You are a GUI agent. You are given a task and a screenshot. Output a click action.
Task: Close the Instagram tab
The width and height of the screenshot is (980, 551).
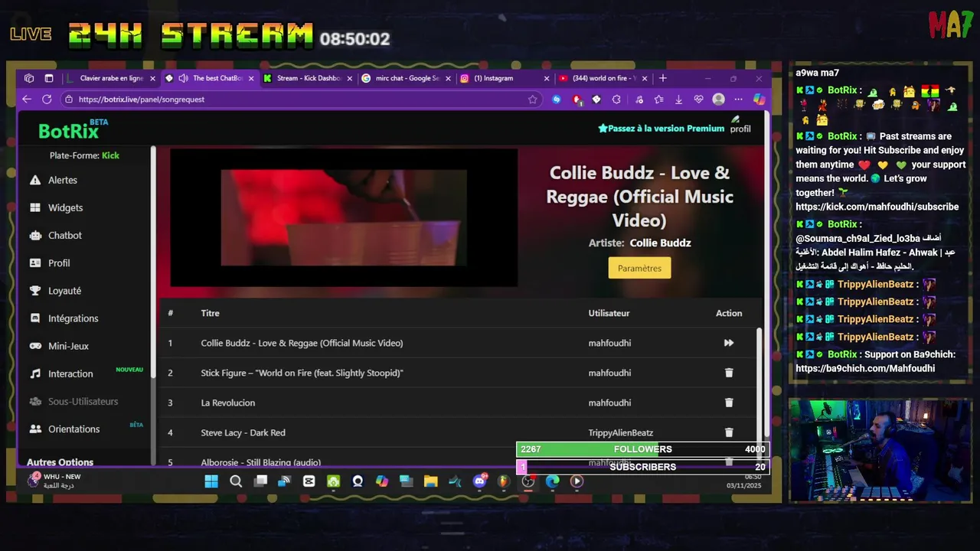pos(547,78)
